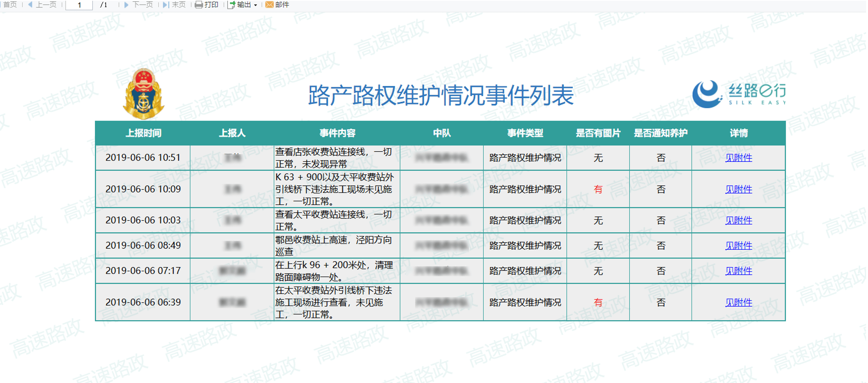Click the 邮件 mail button
This screenshot has height=383, width=868.
coord(277,5)
